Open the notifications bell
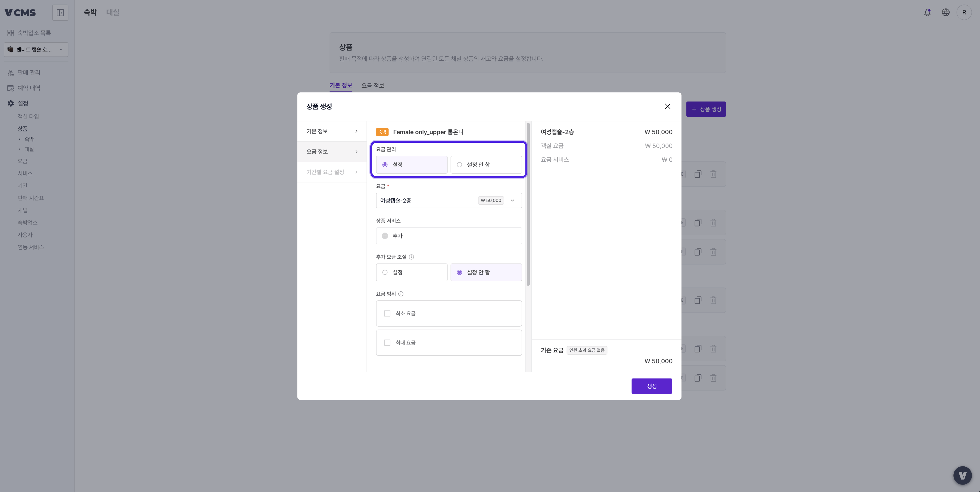 (x=927, y=12)
